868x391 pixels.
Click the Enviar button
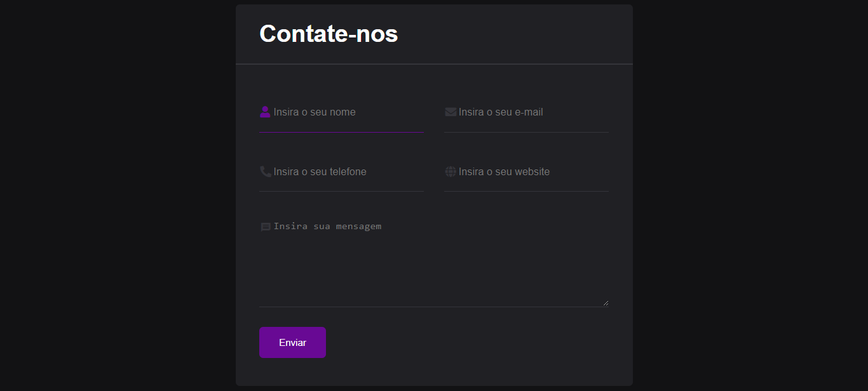(x=292, y=342)
